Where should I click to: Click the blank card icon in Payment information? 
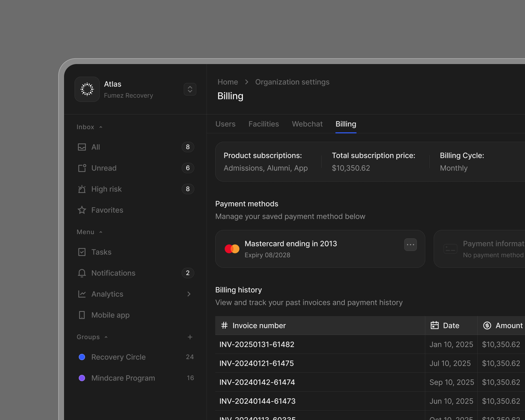[450, 249]
